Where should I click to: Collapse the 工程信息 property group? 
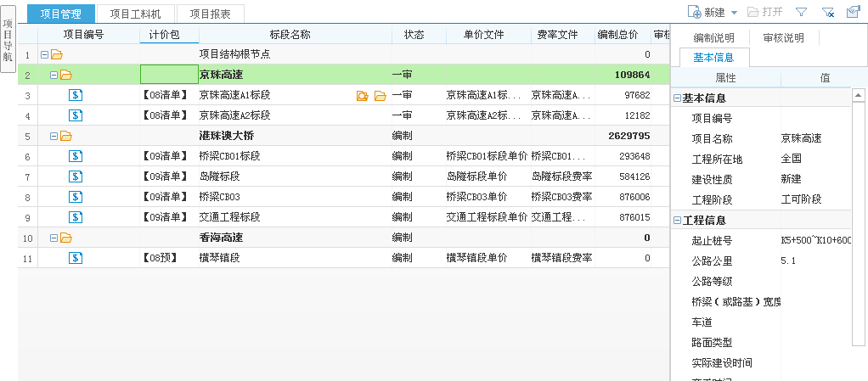[677, 221]
